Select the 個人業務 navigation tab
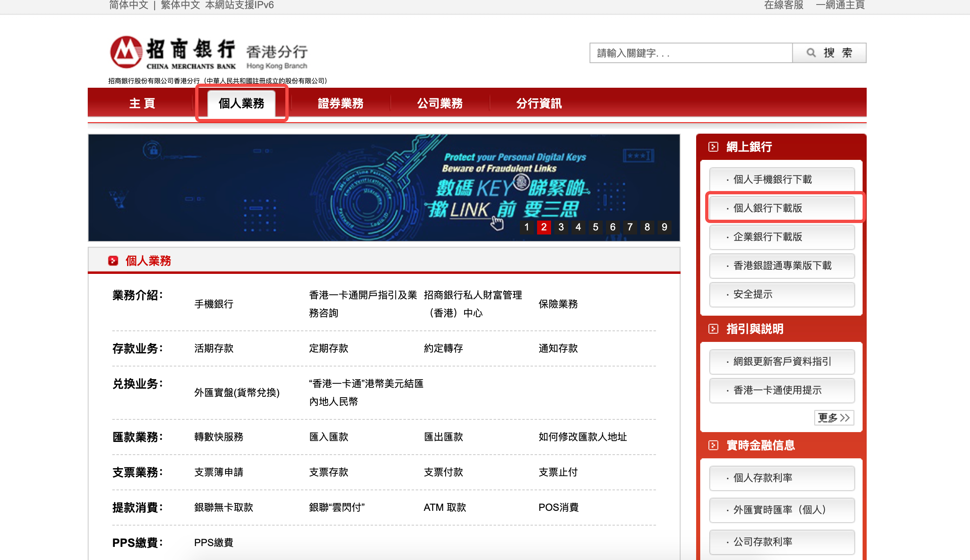Viewport: 970px width, 560px height. point(241,103)
